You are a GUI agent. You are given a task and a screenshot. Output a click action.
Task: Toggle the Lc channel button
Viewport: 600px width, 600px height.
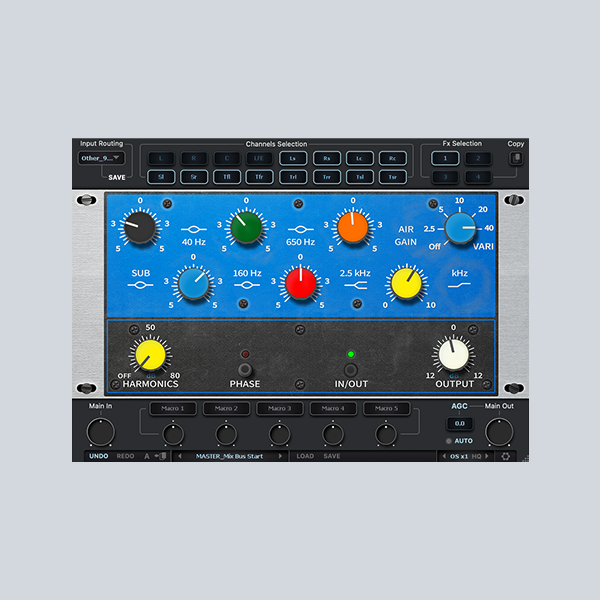click(x=360, y=158)
